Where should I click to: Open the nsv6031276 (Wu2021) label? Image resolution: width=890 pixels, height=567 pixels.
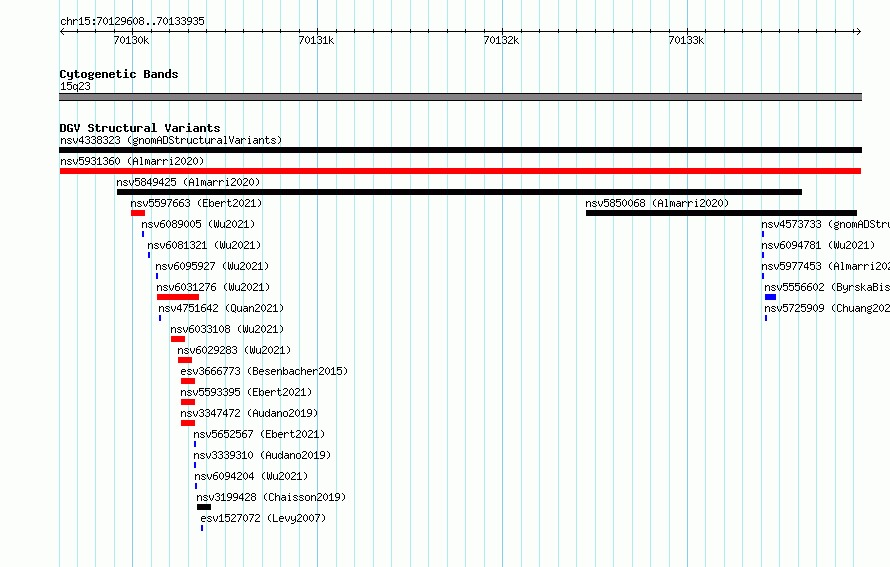[213, 287]
